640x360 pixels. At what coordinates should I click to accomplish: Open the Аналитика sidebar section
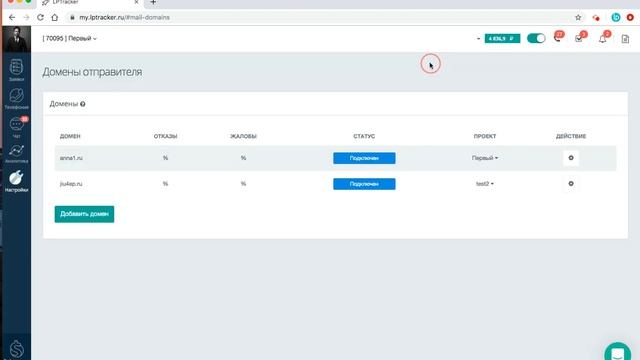tap(16, 153)
